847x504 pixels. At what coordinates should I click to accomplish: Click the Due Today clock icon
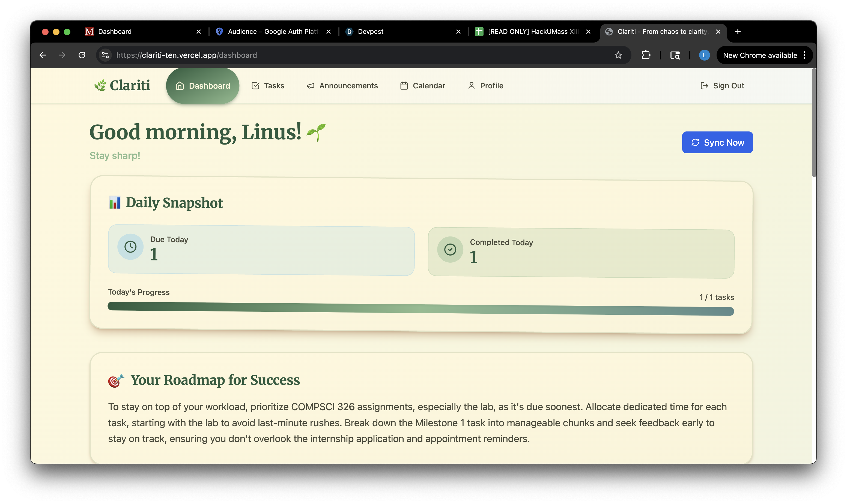130,247
